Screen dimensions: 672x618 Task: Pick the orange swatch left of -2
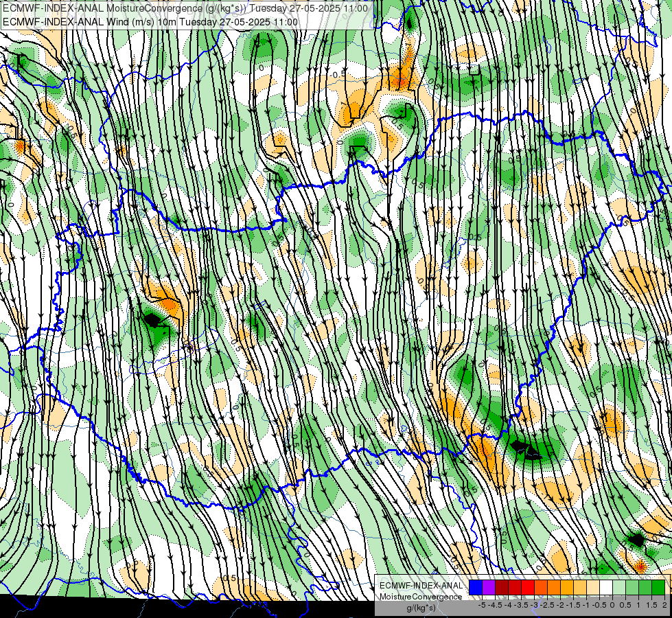[x=554, y=587]
